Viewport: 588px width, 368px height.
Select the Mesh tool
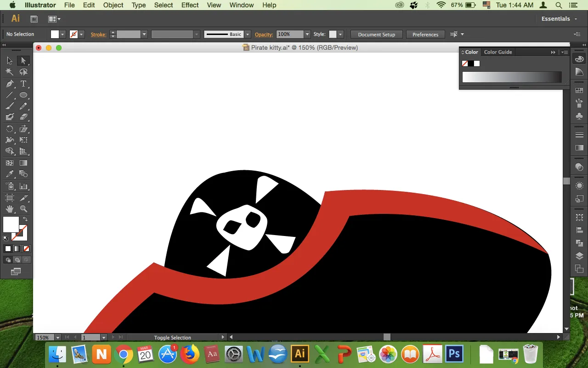click(10, 163)
